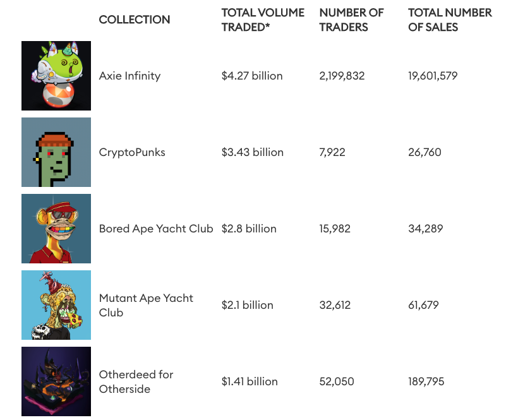Select the Bored Ape Yacht Club image

pyautogui.click(x=56, y=229)
